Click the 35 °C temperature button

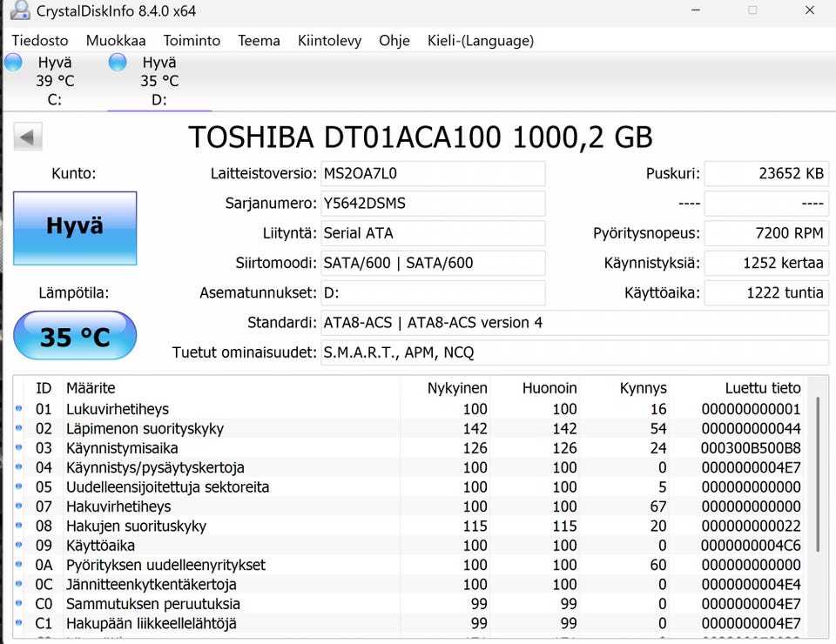(75, 336)
